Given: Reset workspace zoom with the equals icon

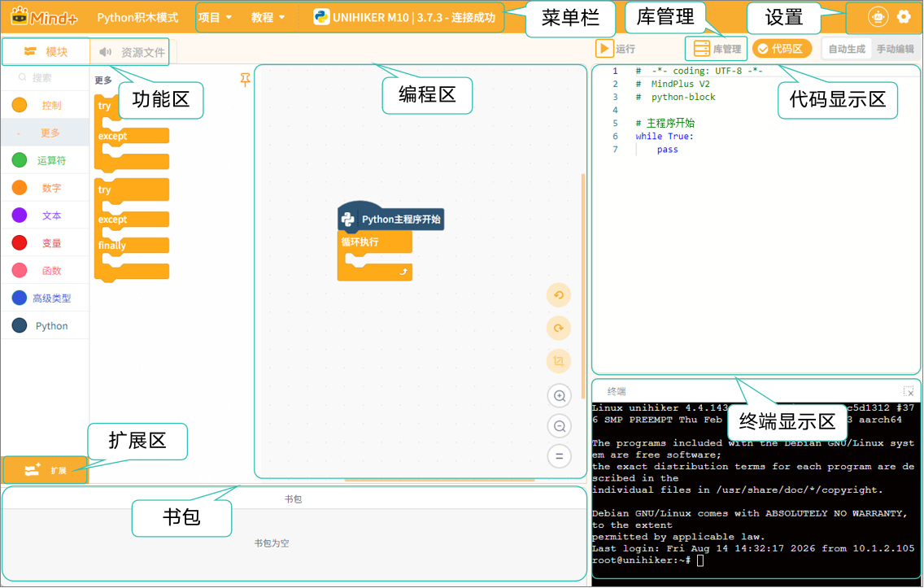Looking at the screenshot, I should [560, 456].
